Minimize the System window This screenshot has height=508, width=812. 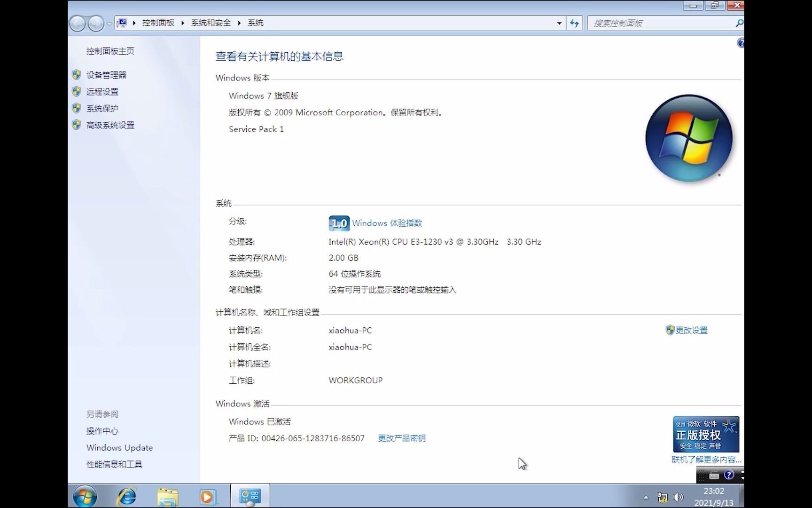(693, 6)
